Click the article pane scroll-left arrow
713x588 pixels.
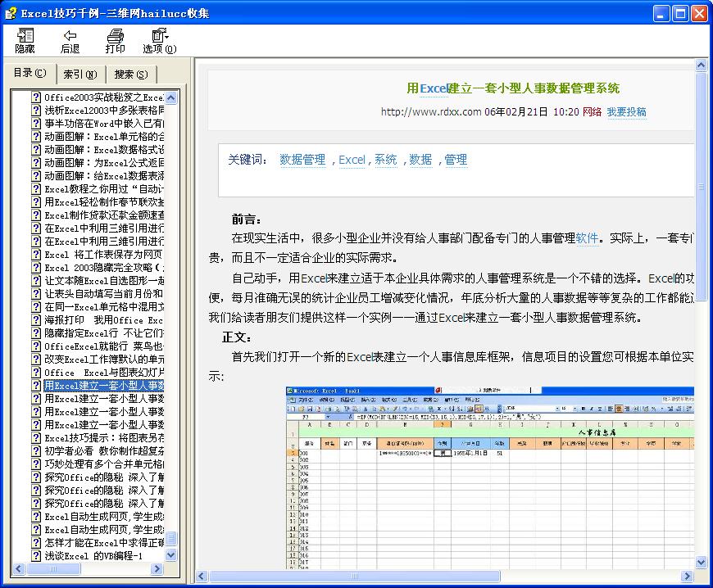[202, 577]
